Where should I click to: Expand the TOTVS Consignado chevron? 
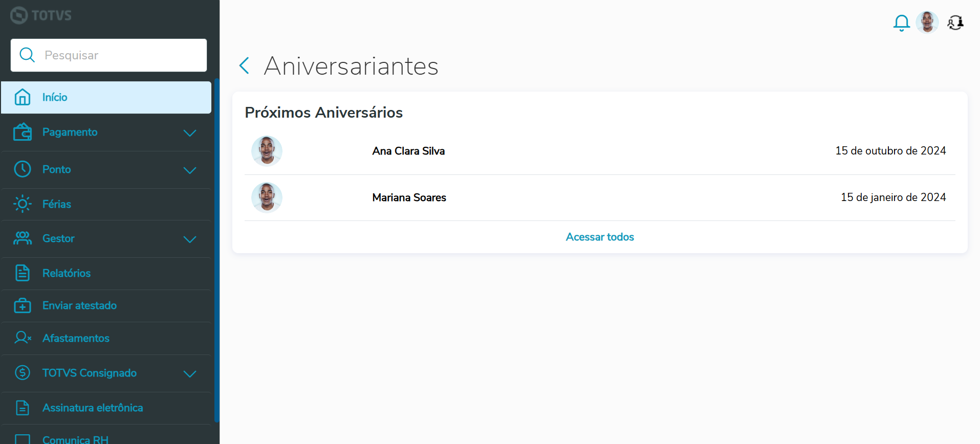pos(190,374)
